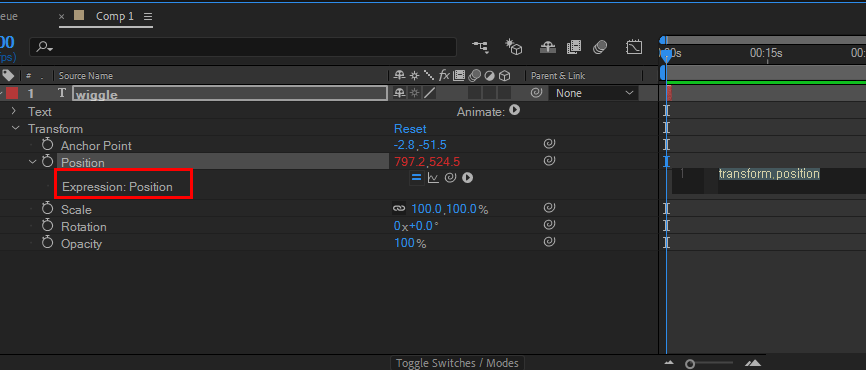Enable Motion Blur for the composition
Viewport: 866px width, 370px height.
[x=600, y=47]
